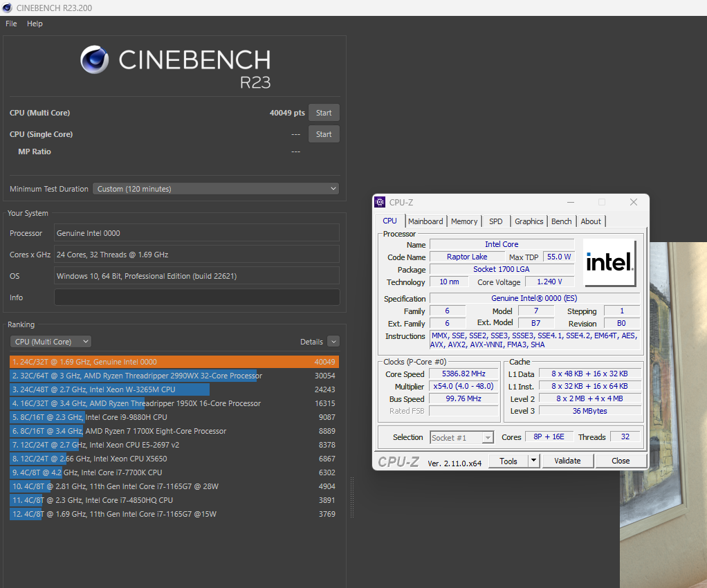Screen dimensions: 707x588
Task: Select ranking row Threadripper 1950X
Action: 174,403
